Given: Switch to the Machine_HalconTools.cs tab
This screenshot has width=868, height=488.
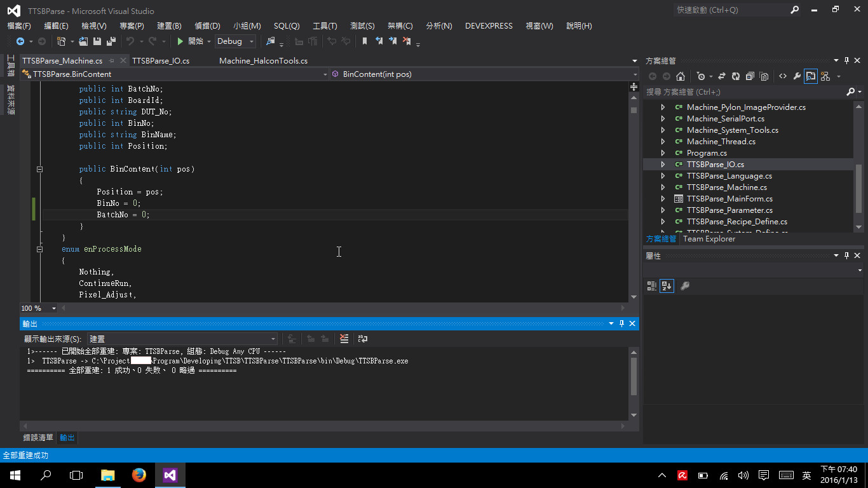Looking at the screenshot, I should pyautogui.click(x=263, y=61).
